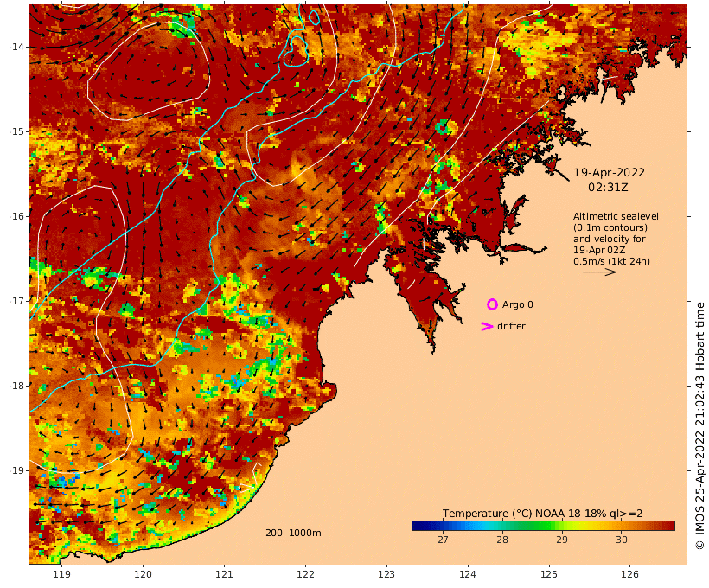Click the 'and velocity for' caption line
Image resolution: width=709 pixels, height=588 pixels.
point(610,239)
